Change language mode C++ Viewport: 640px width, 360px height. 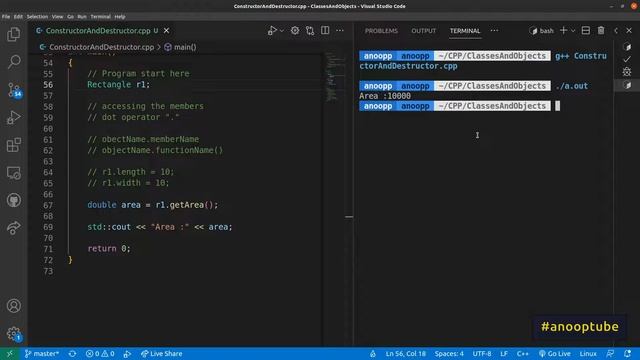tap(522, 354)
